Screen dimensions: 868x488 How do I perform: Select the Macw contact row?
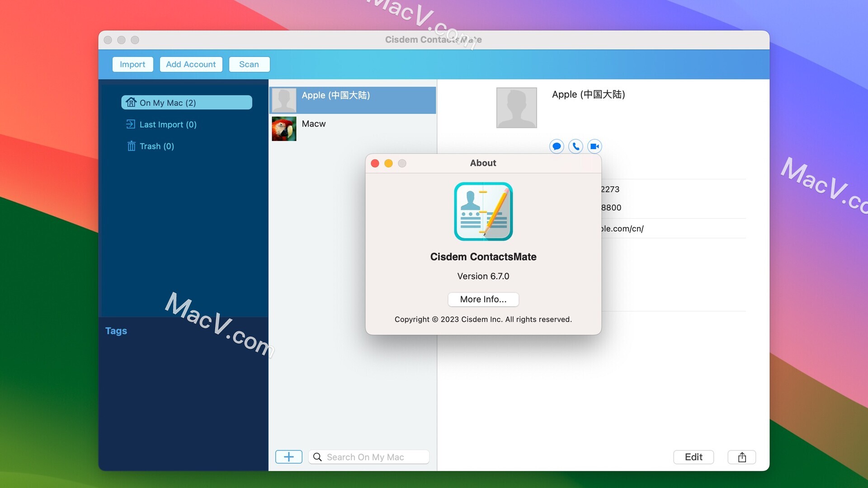[x=353, y=128]
